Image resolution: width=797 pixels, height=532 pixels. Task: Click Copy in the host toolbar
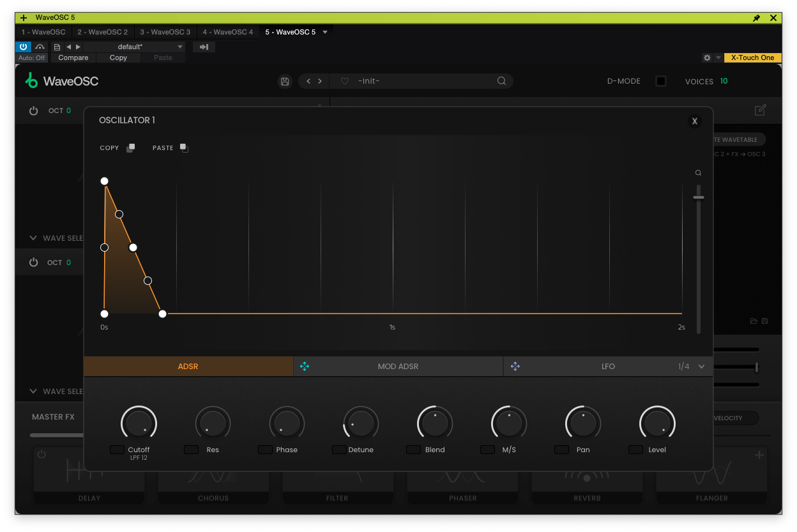(x=118, y=57)
